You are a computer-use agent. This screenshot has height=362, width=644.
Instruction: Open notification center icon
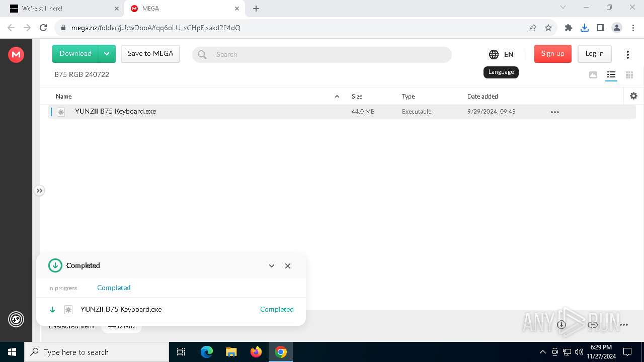(x=627, y=352)
